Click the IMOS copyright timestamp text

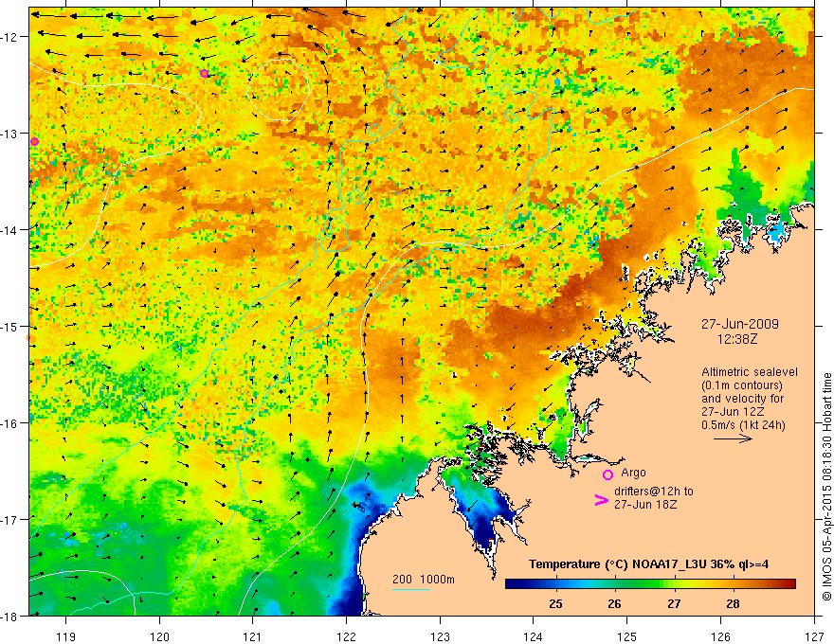827,487
